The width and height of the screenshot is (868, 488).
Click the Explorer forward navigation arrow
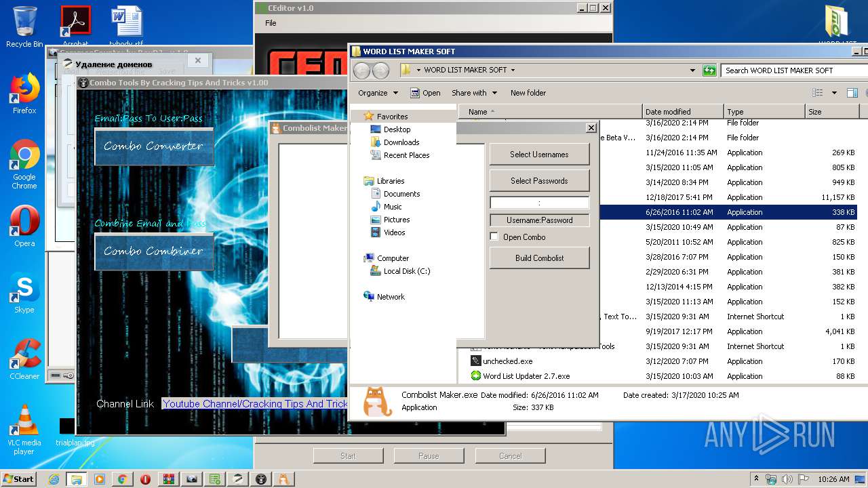click(381, 70)
